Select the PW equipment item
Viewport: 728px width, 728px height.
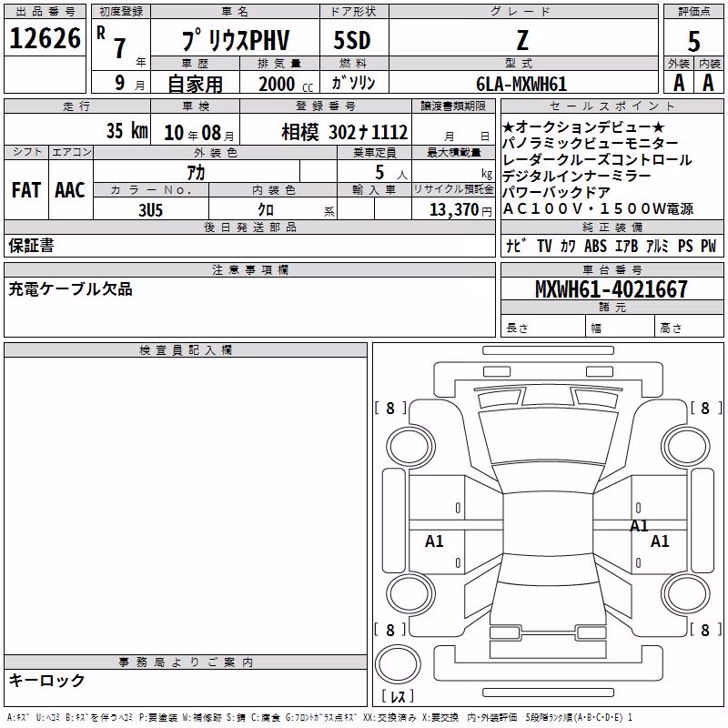click(x=709, y=246)
